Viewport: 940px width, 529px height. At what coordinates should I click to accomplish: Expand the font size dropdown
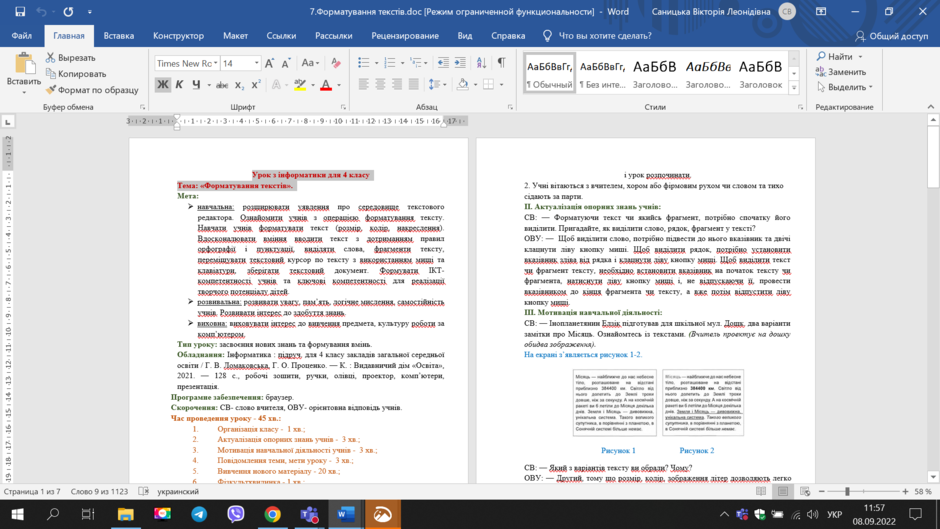point(257,64)
